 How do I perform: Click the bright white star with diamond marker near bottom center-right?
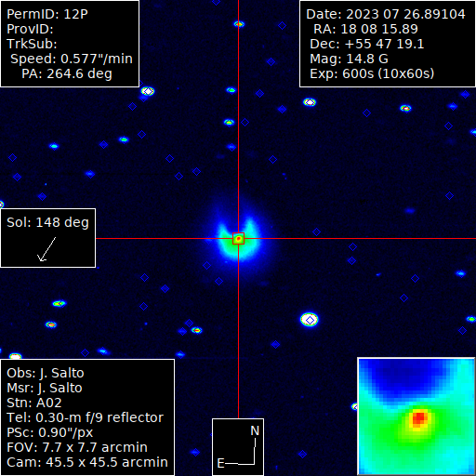click(310, 320)
